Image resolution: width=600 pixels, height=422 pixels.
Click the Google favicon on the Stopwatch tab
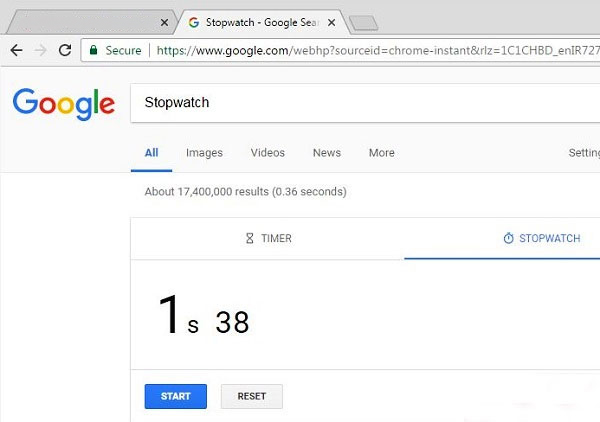pyautogui.click(x=194, y=23)
